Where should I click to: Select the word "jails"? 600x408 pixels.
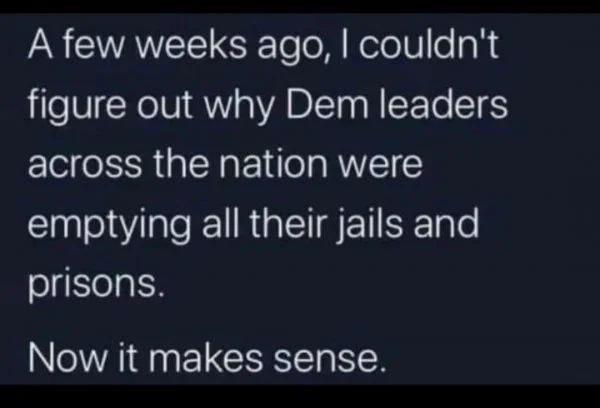[x=370, y=226]
